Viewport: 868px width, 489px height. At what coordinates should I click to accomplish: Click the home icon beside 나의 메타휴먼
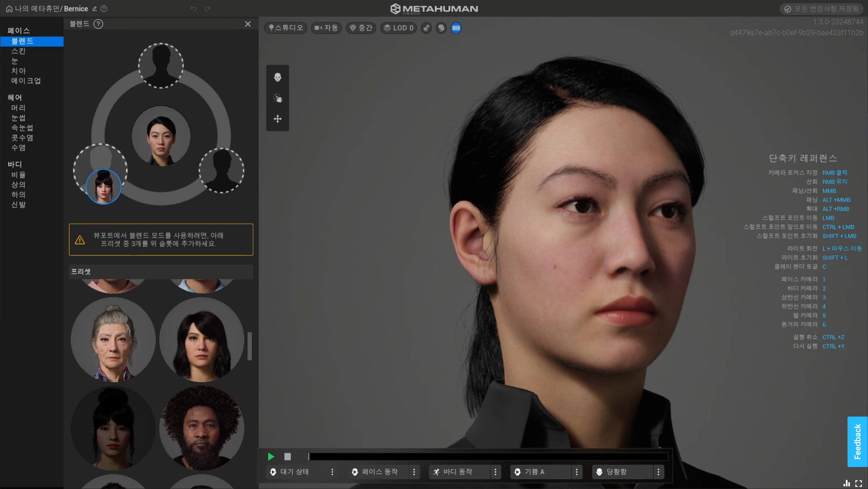(9, 9)
